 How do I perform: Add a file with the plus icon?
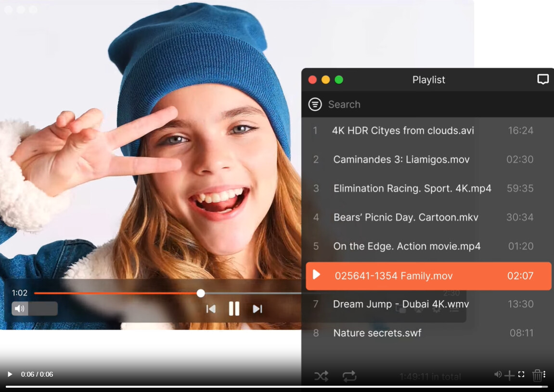[509, 375]
